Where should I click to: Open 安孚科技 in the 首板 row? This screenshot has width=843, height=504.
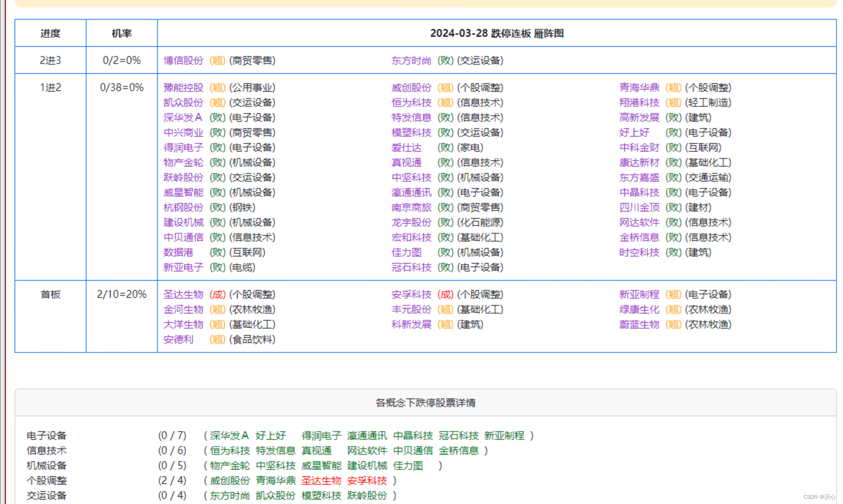[x=411, y=294]
